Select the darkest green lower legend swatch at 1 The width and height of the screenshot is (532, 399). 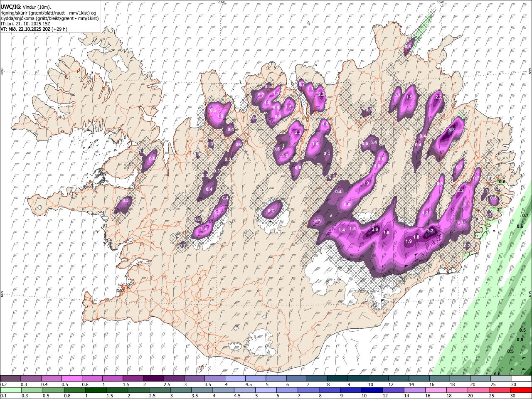[96, 390]
